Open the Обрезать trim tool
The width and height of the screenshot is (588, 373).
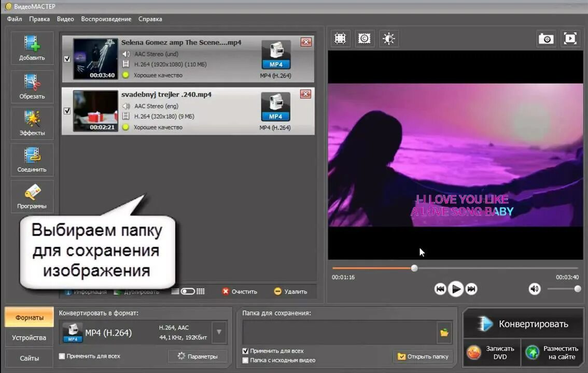(32, 87)
